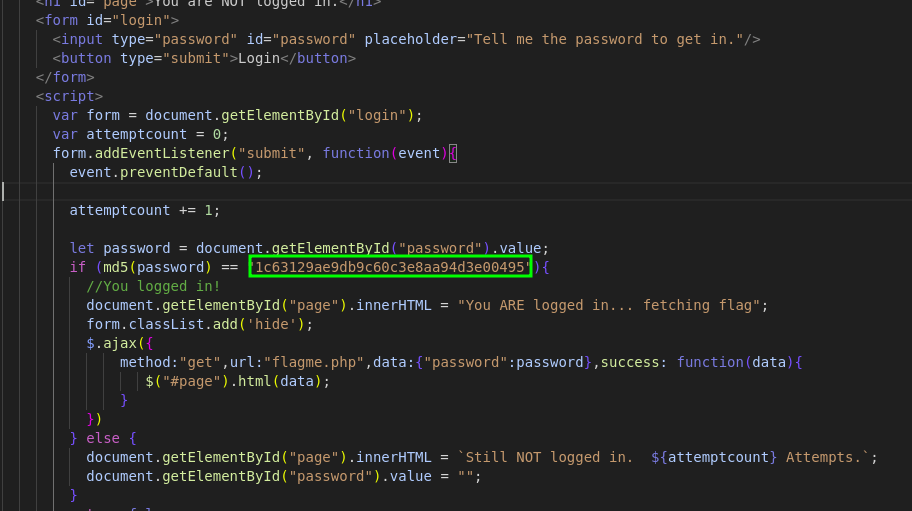Click the "//You logged in!" comment
This screenshot has width=912, height=511.
[153, 286]
